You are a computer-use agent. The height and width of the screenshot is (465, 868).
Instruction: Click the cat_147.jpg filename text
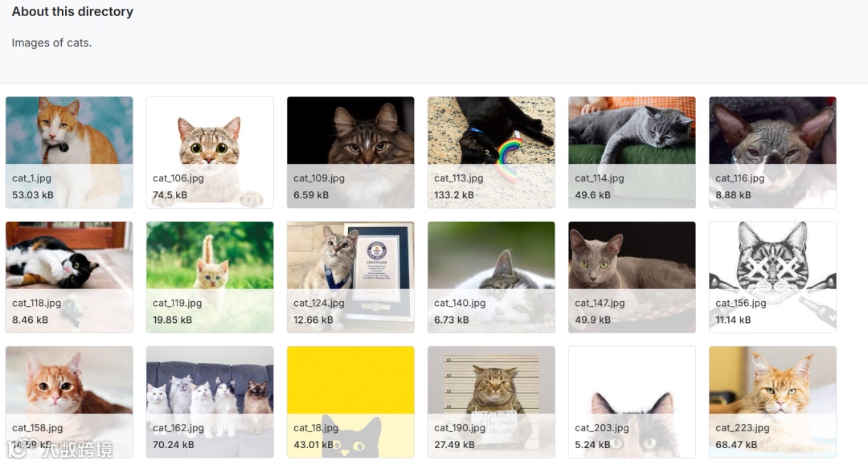[600, 303]
